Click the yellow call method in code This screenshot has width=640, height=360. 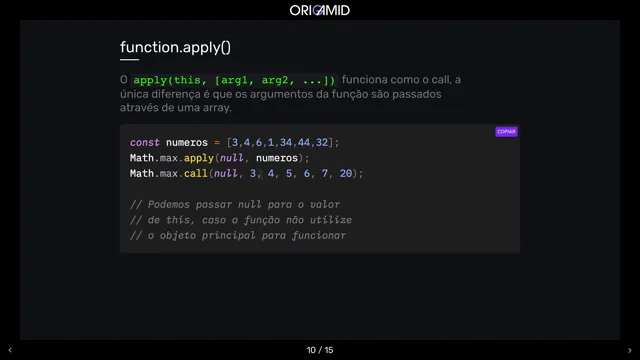click(x=196, y=173)
